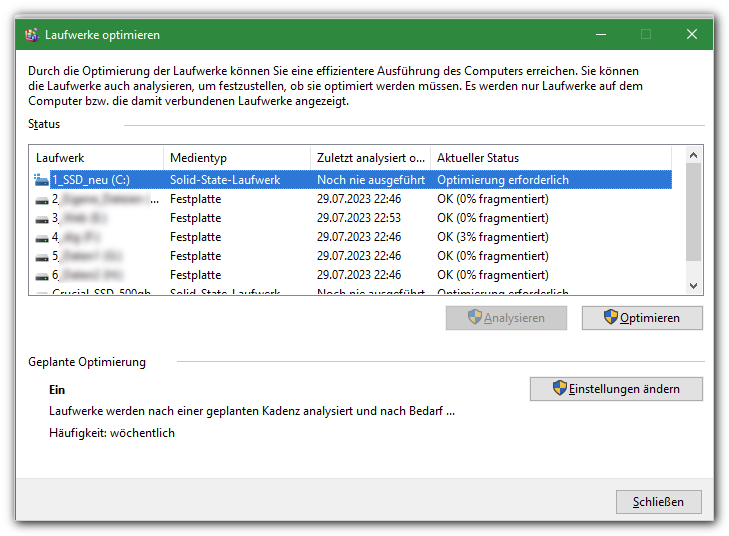The image size is (729, 536).
Task: Click the hard disk icon in row 4
Action: pos(42,238)
